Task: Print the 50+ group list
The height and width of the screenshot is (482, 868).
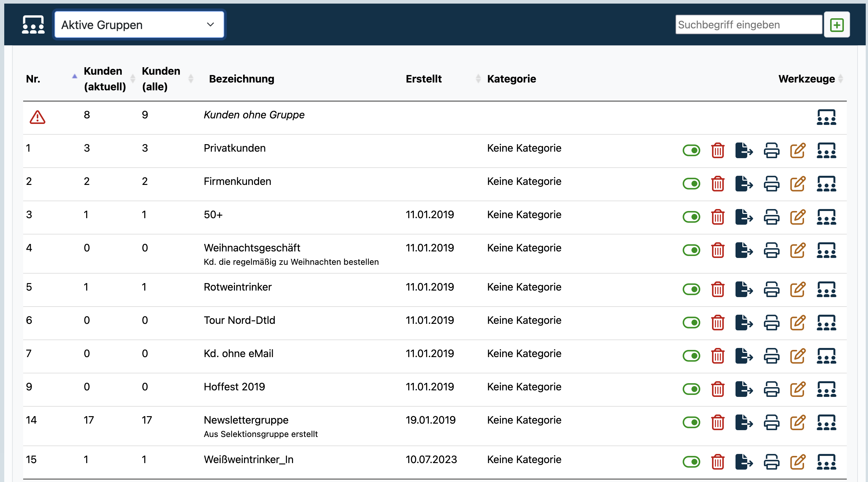Action: point(771,217)
